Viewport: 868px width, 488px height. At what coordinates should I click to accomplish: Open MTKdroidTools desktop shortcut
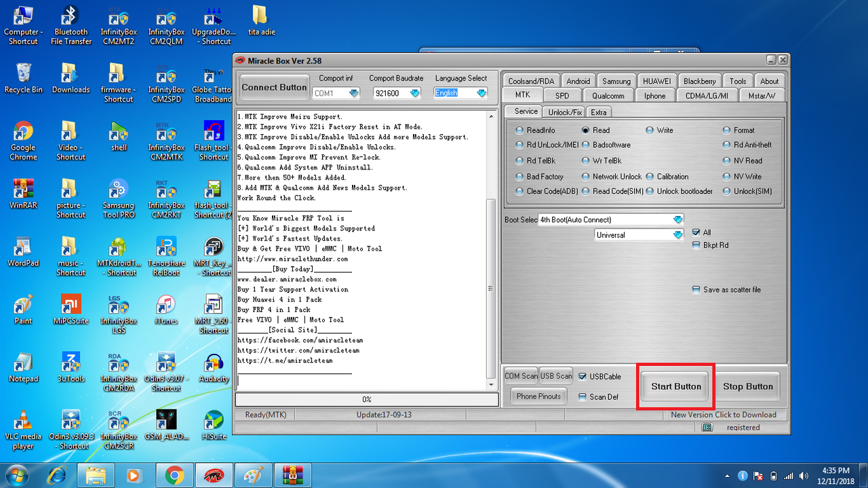[119, 256]
